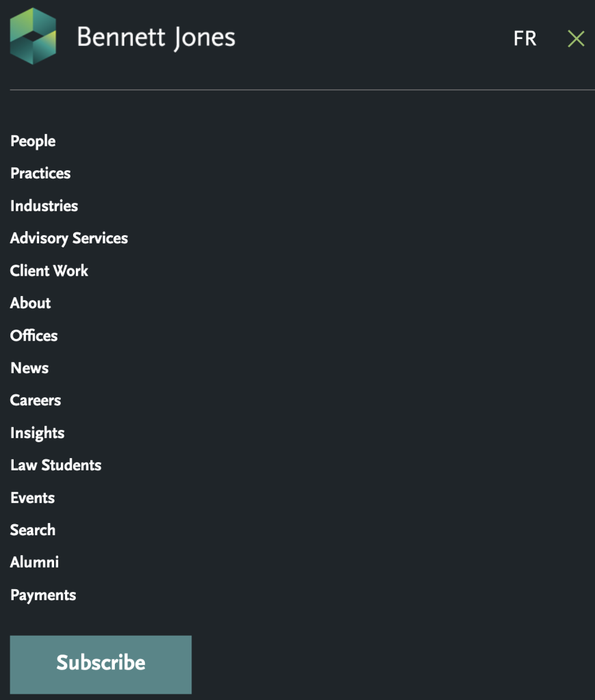Click the Bennett Jones wordmark text

point(156,38)
